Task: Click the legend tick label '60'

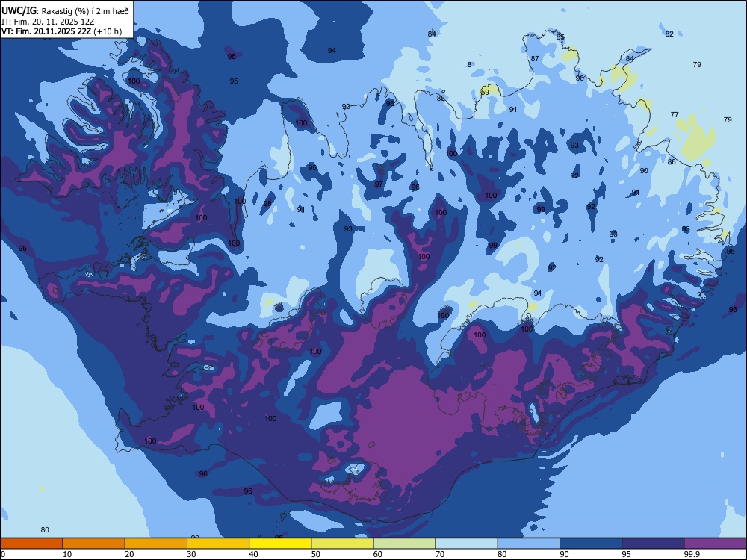Action: [378, 554]
